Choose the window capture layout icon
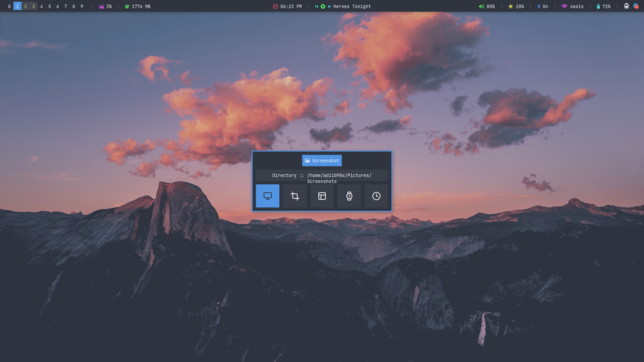644x362 pixels. pyautogui.click(x=322, y=196)
